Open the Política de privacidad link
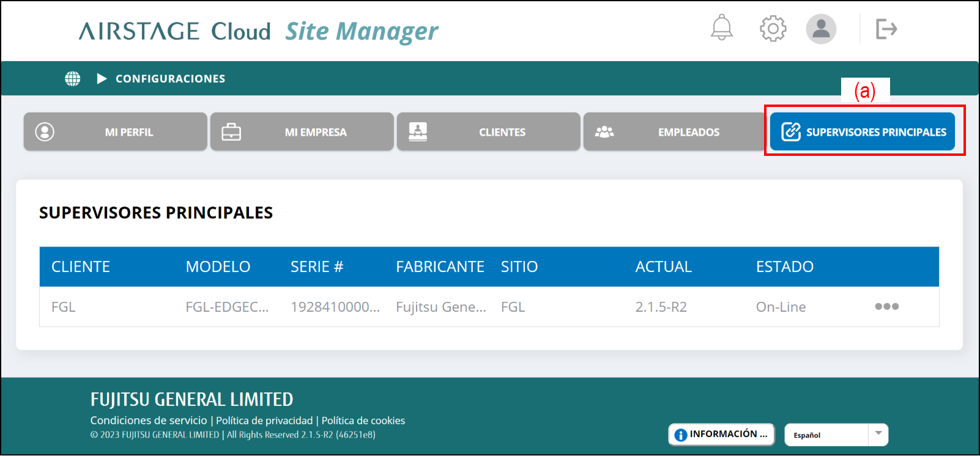Screen dimensions: 980x456 [264, 421]
